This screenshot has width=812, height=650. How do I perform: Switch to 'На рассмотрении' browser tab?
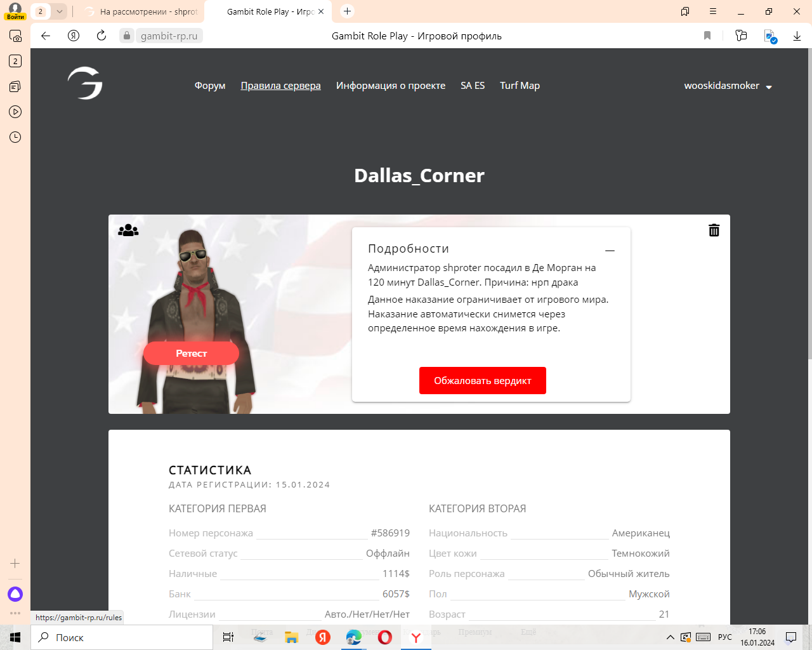[x=143, y=11]
